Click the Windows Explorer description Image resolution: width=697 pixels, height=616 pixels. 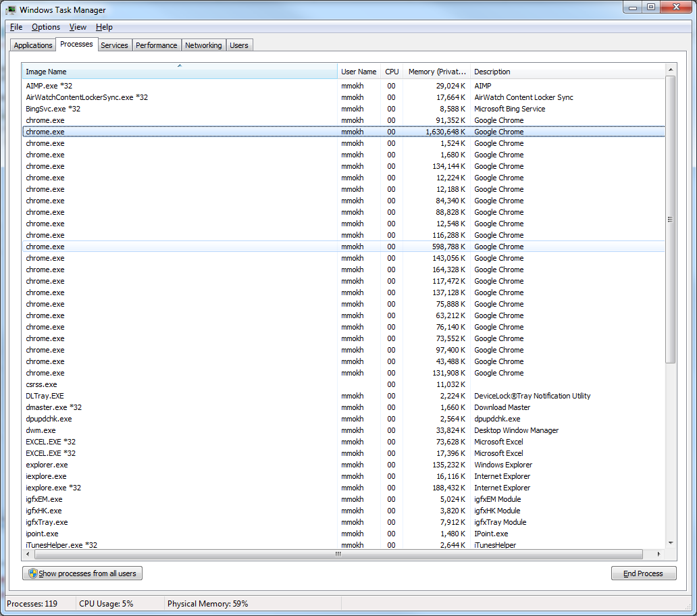503,465
